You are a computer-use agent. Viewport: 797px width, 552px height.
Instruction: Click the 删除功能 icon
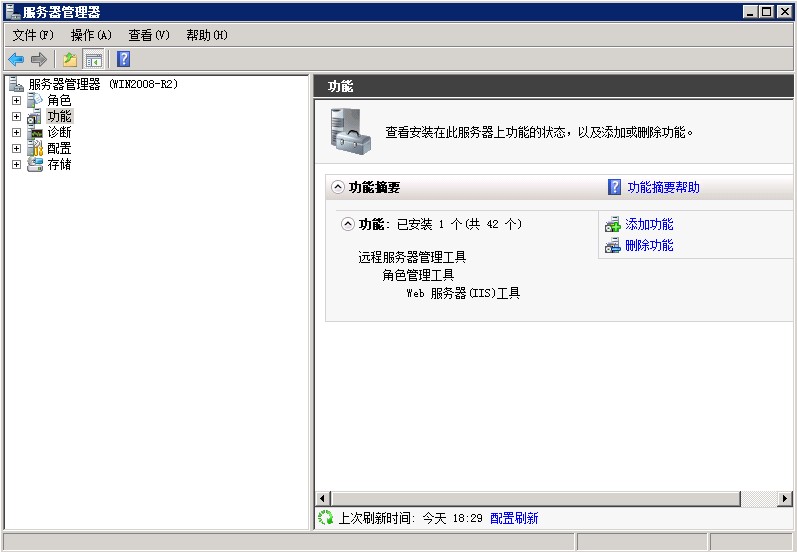coord(613,246)
